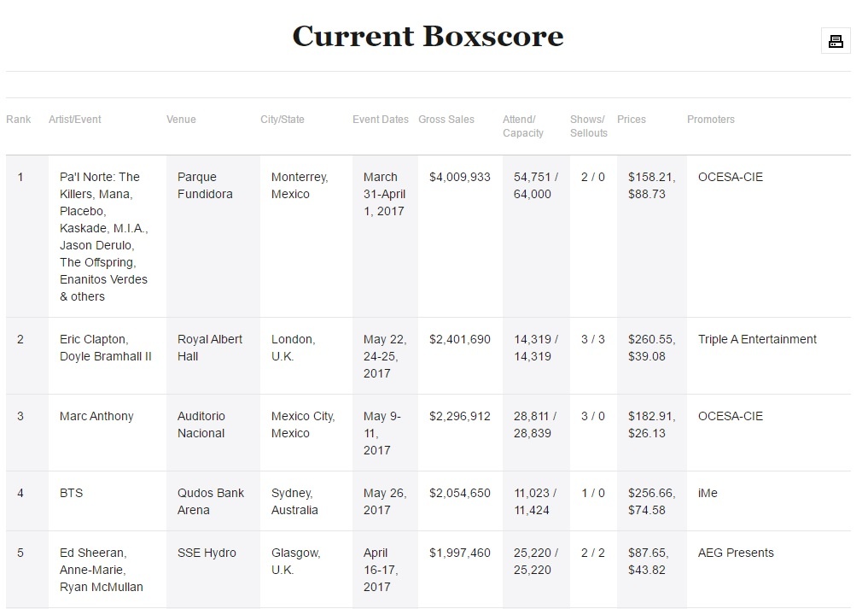Select the Venue column header
The width and height of the screenshot is (868, 609).
(x=181, y=120)
